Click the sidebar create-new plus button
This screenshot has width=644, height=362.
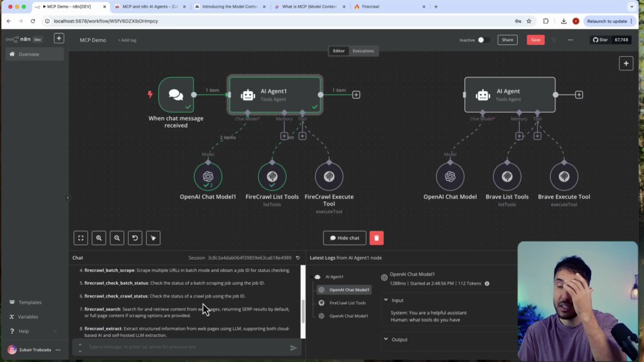tap(59, 38)
